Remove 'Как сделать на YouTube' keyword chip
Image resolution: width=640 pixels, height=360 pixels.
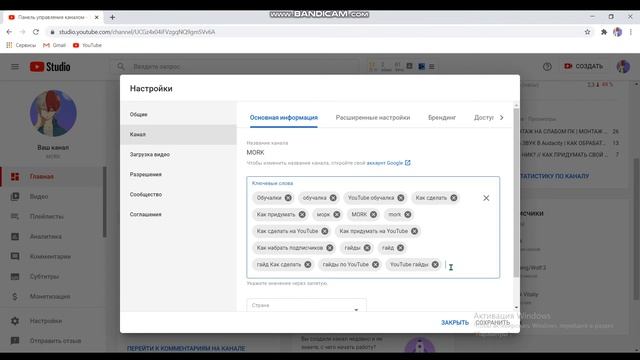point(324,231)
